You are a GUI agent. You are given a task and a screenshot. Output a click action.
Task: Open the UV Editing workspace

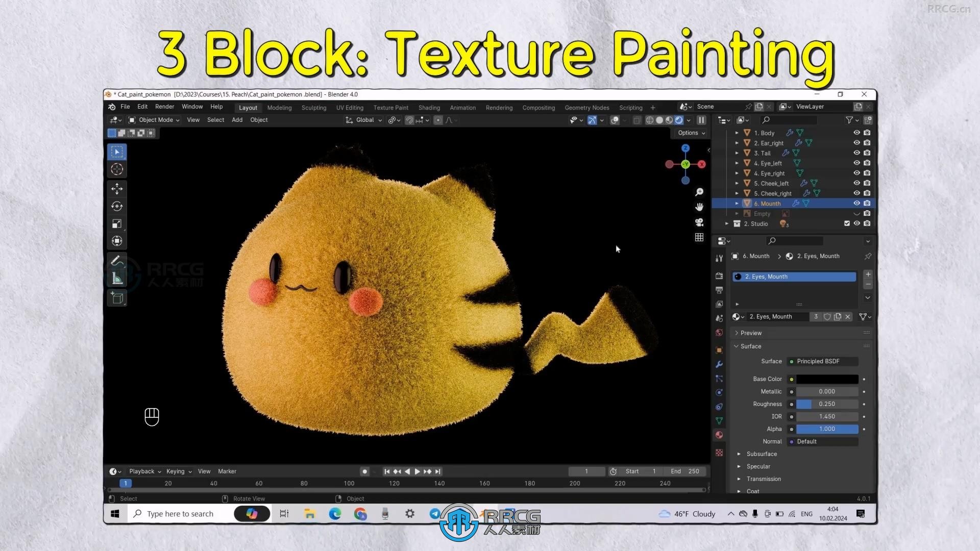tap(350, 108)
